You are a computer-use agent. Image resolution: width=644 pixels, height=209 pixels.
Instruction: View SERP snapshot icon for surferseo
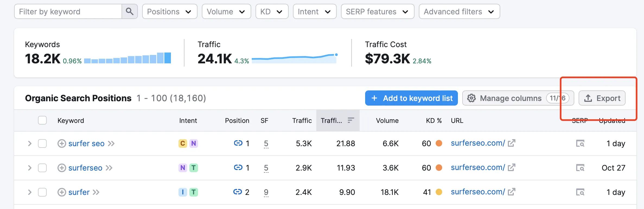580,168
